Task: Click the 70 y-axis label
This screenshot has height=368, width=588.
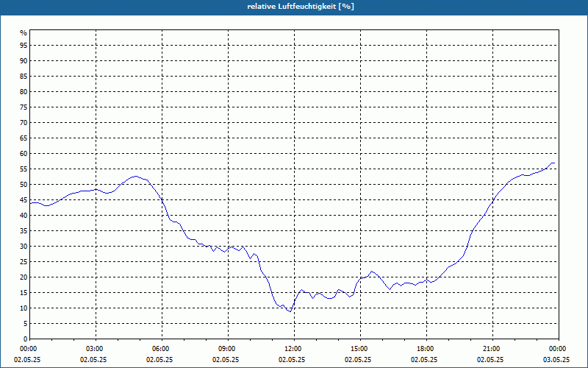Action: [24, 122]
